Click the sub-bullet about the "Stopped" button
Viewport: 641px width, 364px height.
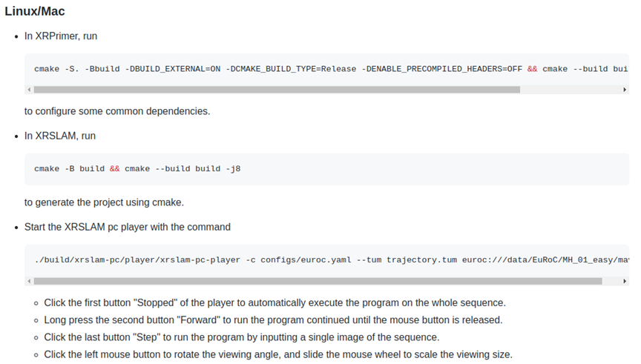[275, 303]
